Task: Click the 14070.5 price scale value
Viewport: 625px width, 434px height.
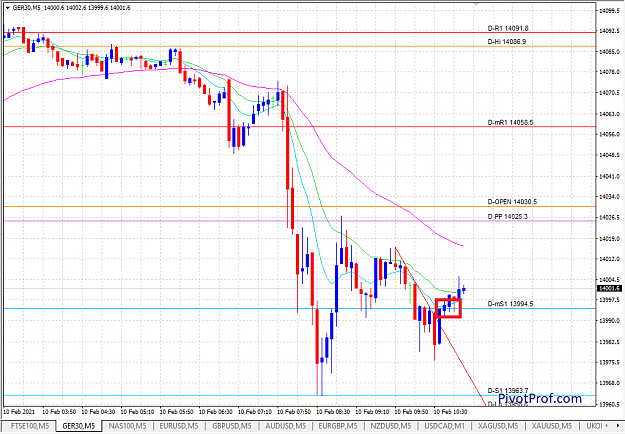Action: pos(609,92)
